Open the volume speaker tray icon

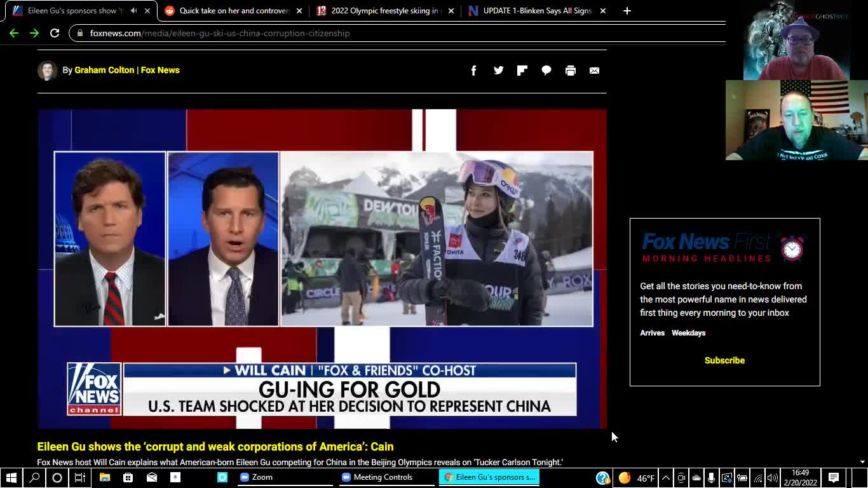(773, 478)
